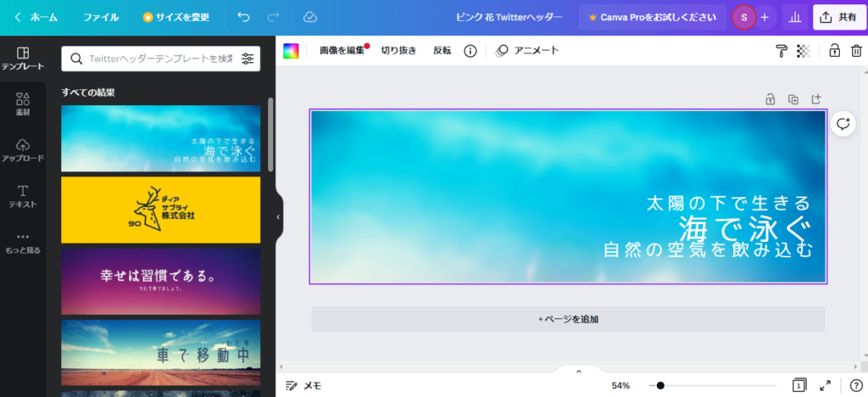
Task: Select the 海で泳ぐ blue sky template
Action: [160, 138]
